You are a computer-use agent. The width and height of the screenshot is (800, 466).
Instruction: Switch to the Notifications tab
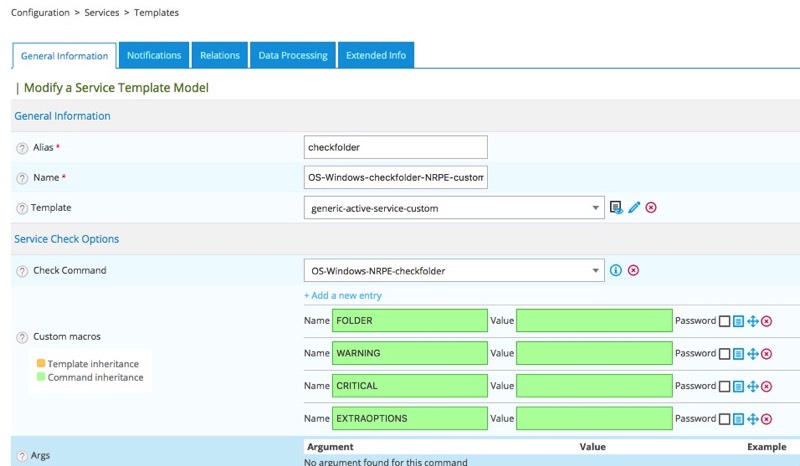[154, 56]
